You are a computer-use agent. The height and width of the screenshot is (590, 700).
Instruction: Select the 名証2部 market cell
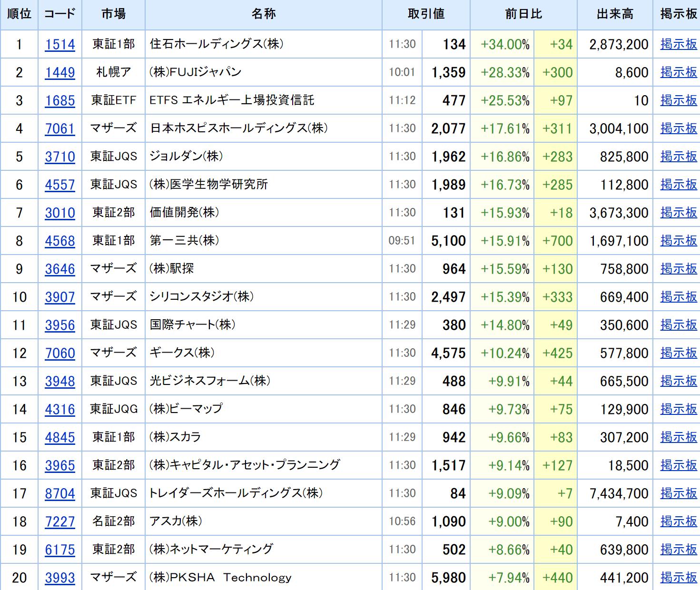click(114, 521)
